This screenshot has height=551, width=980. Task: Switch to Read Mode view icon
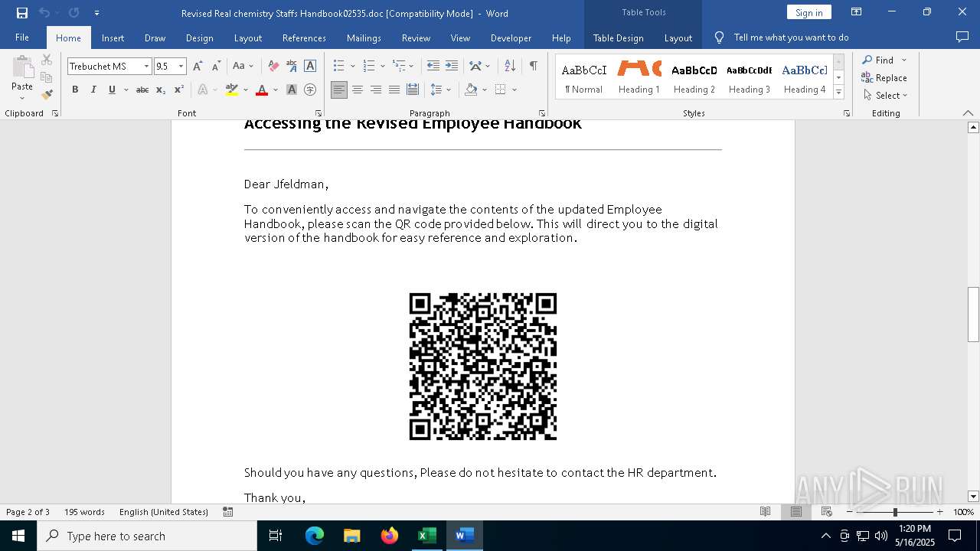(765, 512)
